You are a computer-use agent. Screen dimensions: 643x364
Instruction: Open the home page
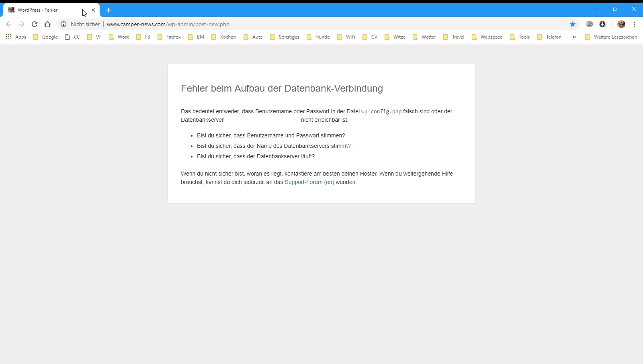[47, 24]
